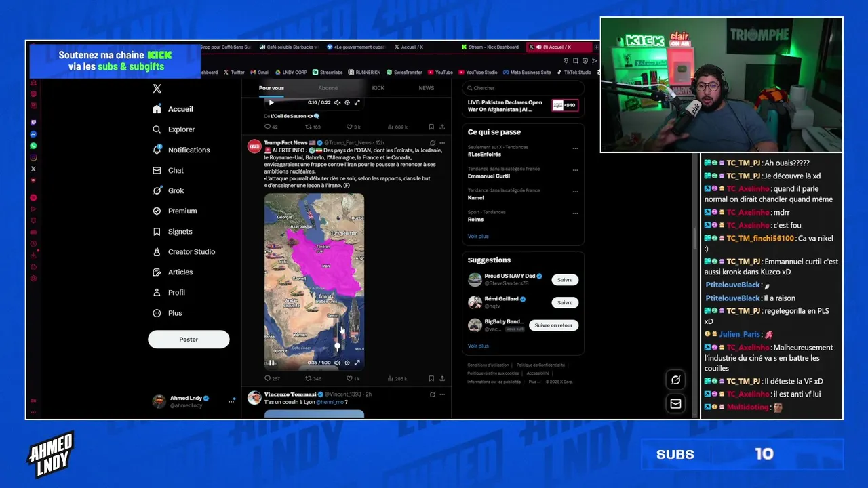The image size is (868, 488).
Task: Reply to the Trump Fact News post (257)
Action: 272,378
